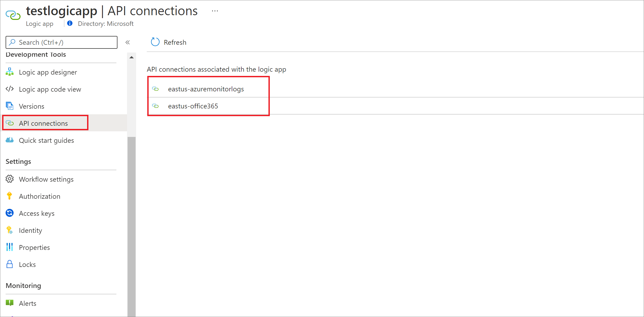The height and width of the screenshot is (317, 644).
Task: Open the Identity settings page
Action: [30, 230]
